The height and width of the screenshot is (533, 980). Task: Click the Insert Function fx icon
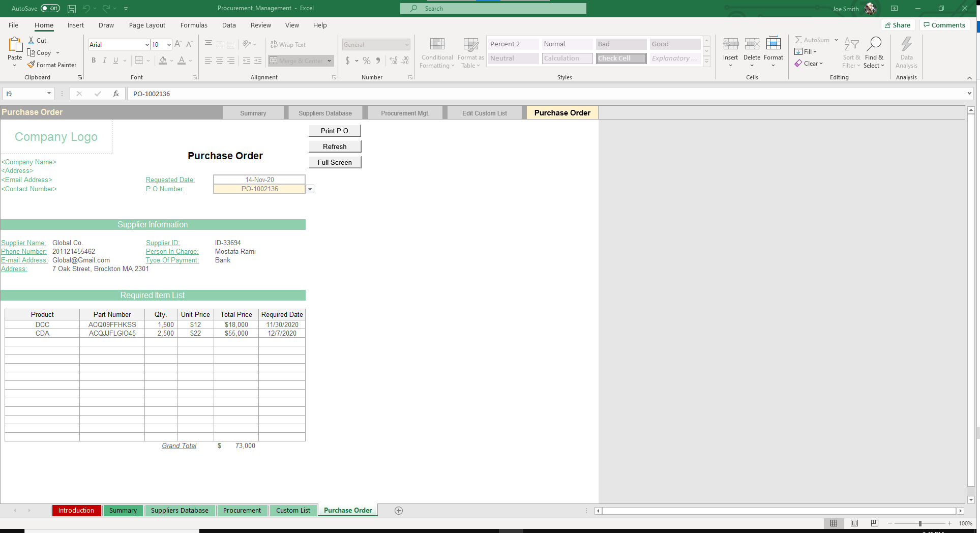[116, 94]
